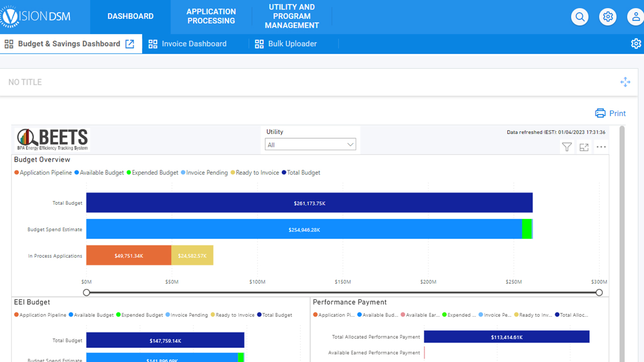Toggle the Application Pipeline legend item
This screenshot has width=644, height=362.
[x=43, y=173]
